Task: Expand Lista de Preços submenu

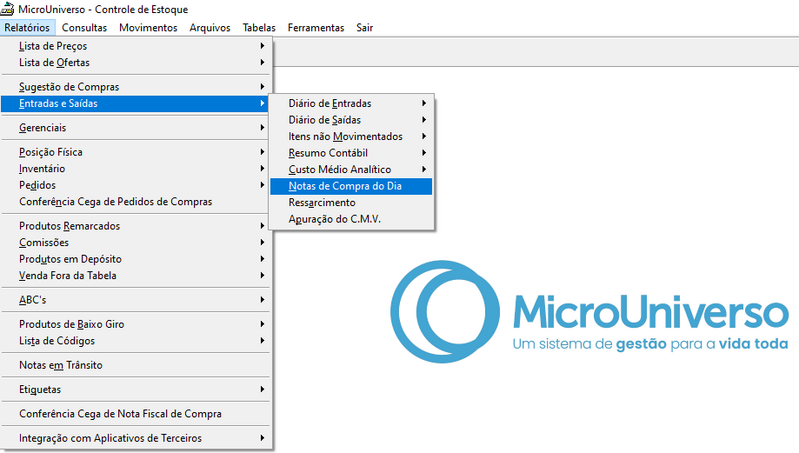Action: click(135, 46)
